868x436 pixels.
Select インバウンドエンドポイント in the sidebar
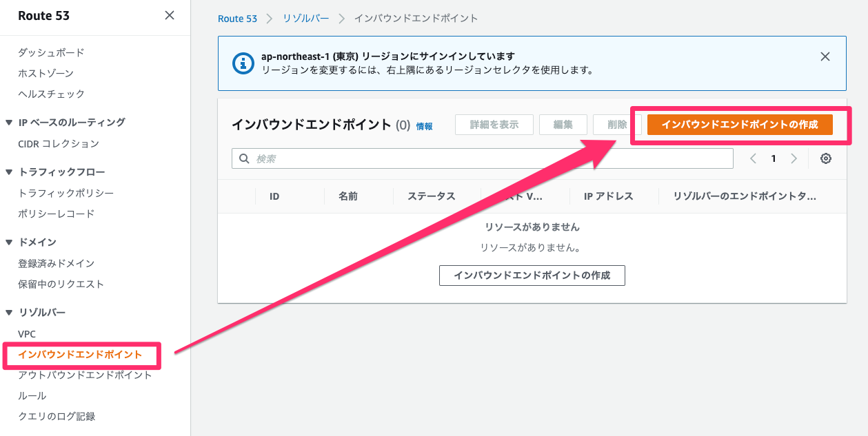point(80,355)
